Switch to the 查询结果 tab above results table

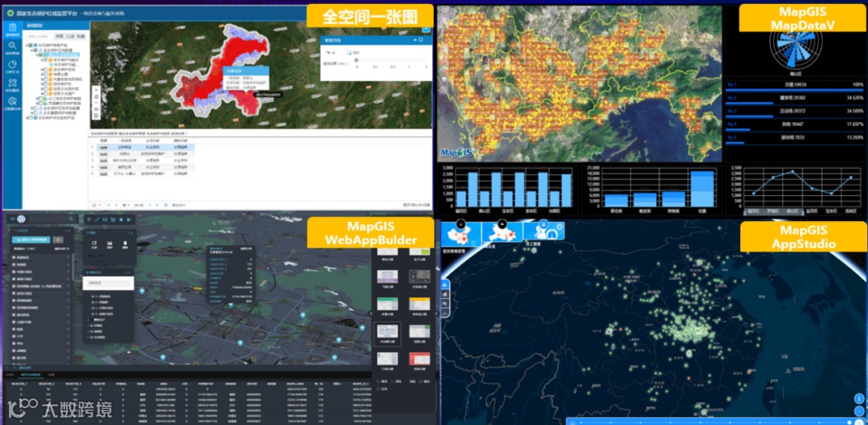pyautogui.click(x=177, y=133)
